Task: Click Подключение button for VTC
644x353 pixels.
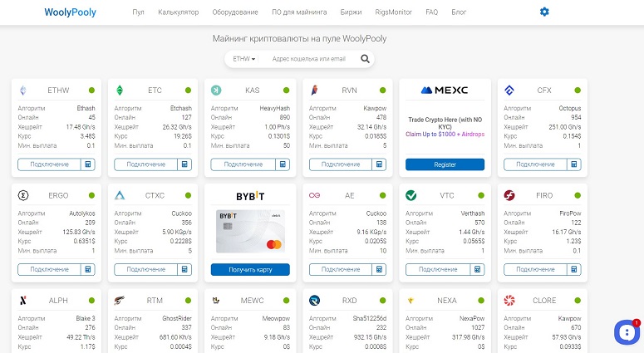Action: click(x=438, y=269)
